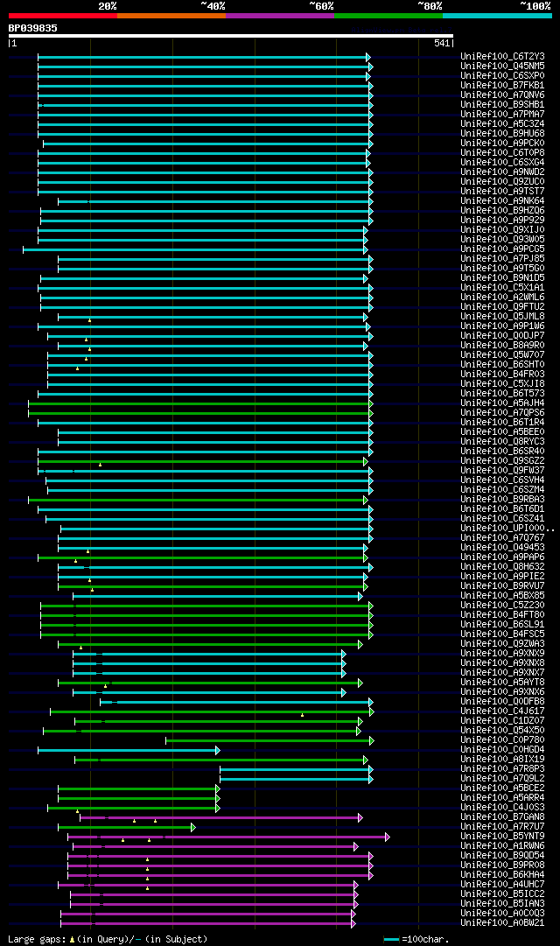
Task: Click the UniRef100_C6T0P8 label
Action: click(502, 153)
